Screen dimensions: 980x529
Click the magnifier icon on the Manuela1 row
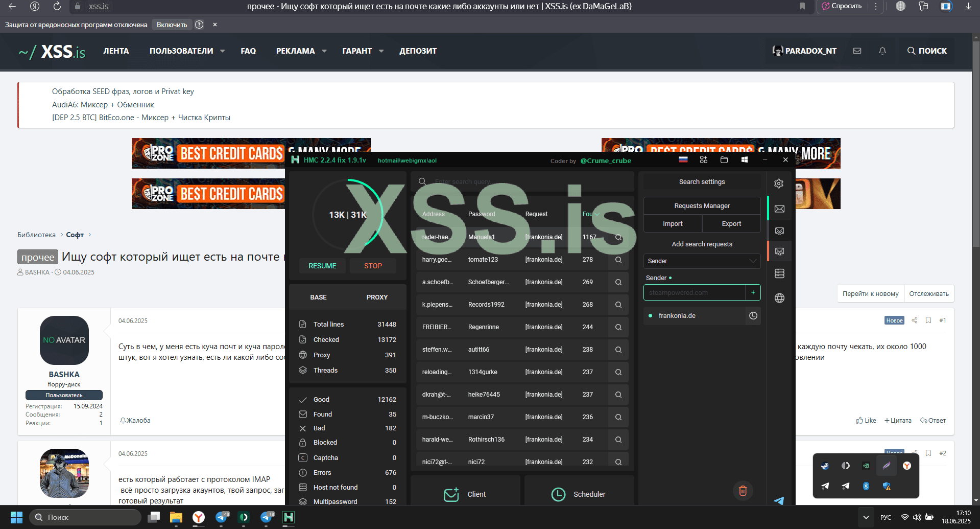pos(618,237)
